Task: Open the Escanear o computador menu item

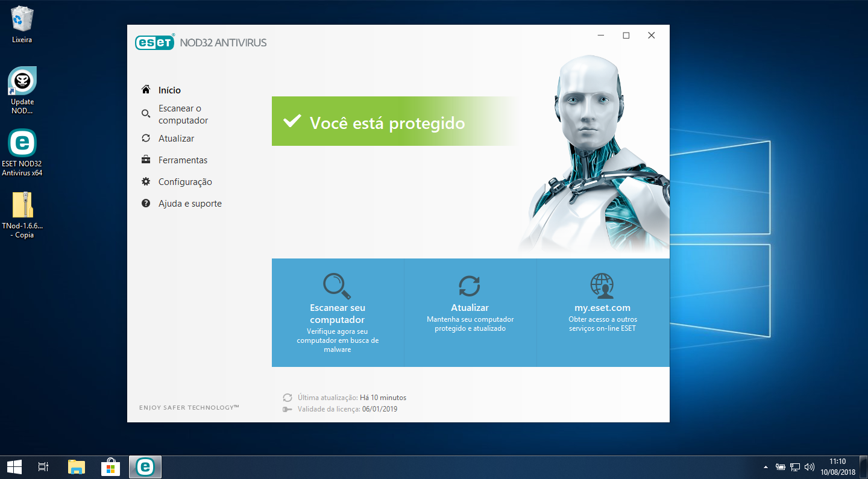Action: click(x=183, y=114)
